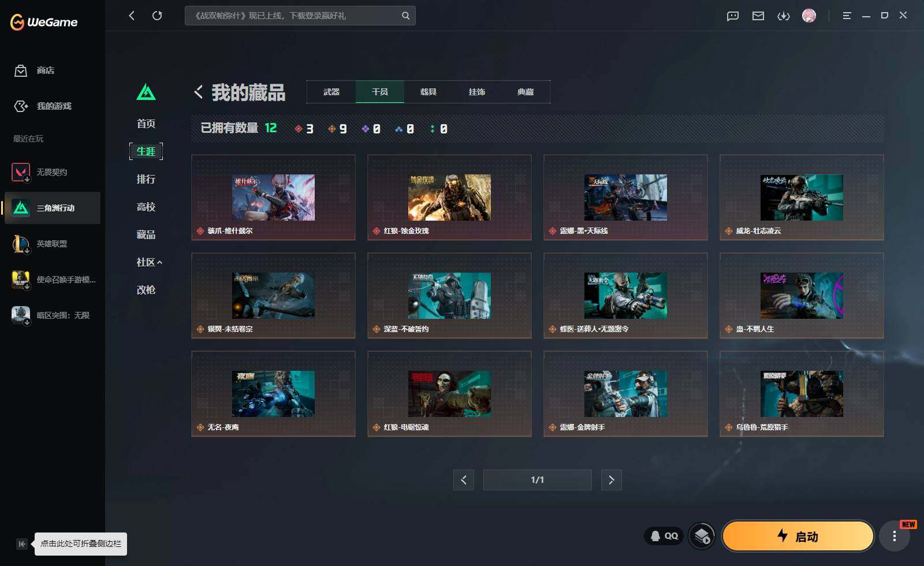Launch the game with 启动
The width and height of the screenshot is (924, 566).
pyautogui.click(x=798, y=536)
